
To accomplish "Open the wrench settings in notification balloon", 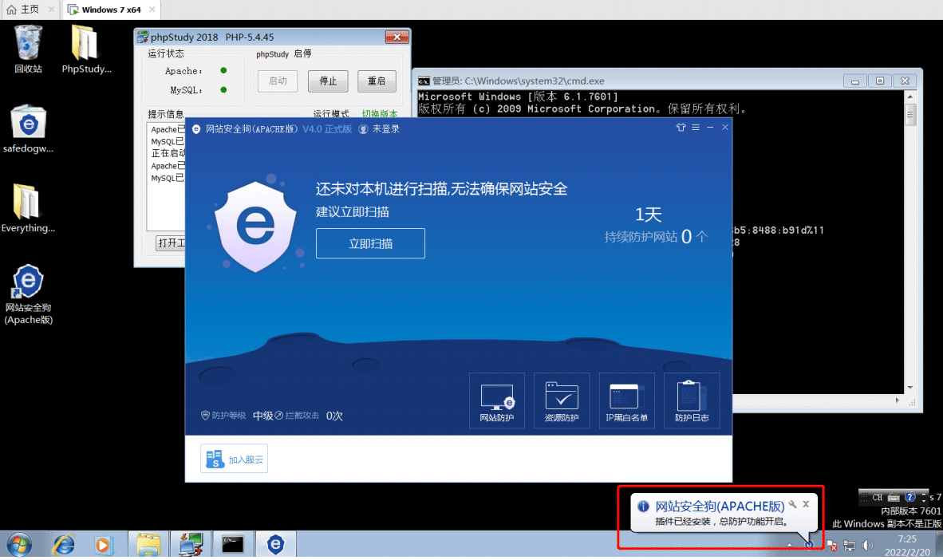I will (793, 504).
